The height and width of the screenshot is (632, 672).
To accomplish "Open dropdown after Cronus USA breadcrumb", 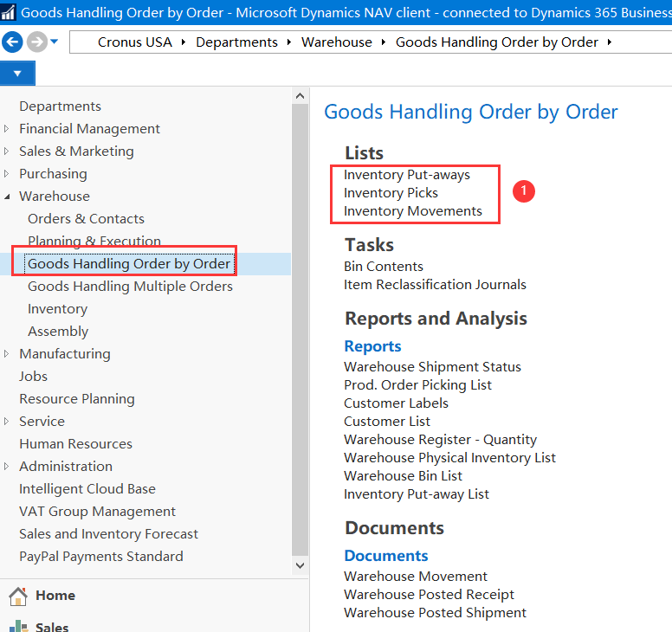I will tap(184, 42).
